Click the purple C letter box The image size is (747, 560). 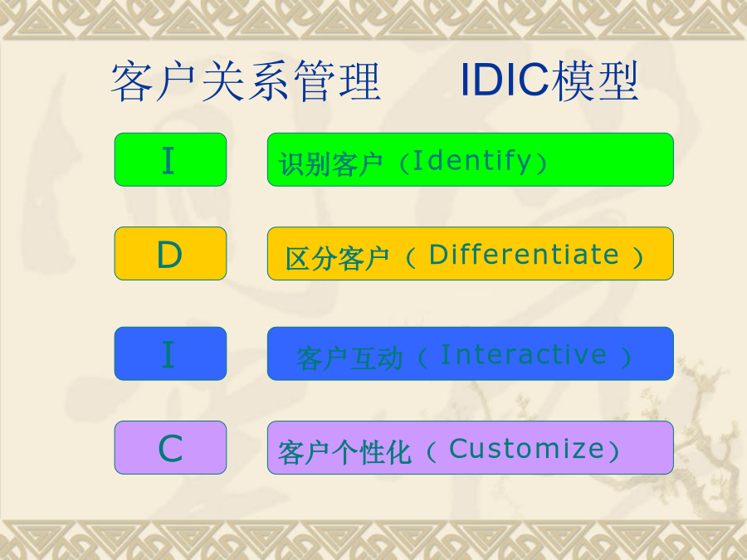pos(170,447)
